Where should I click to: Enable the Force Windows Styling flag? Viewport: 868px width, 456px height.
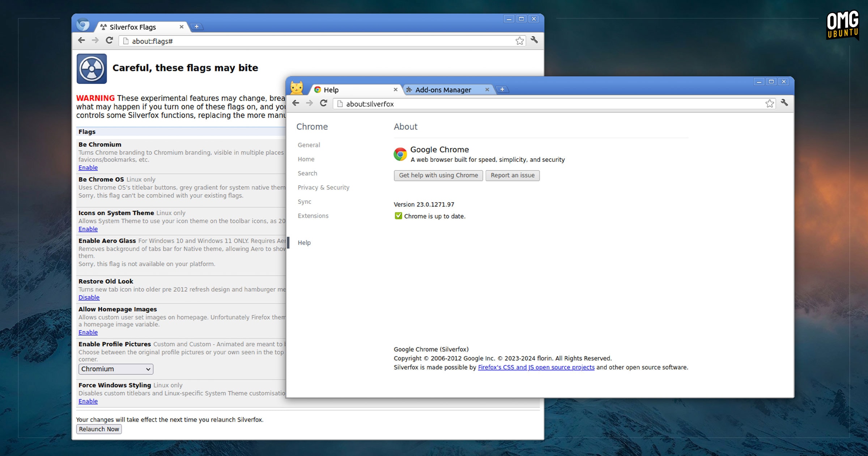[x=88, y=401]
